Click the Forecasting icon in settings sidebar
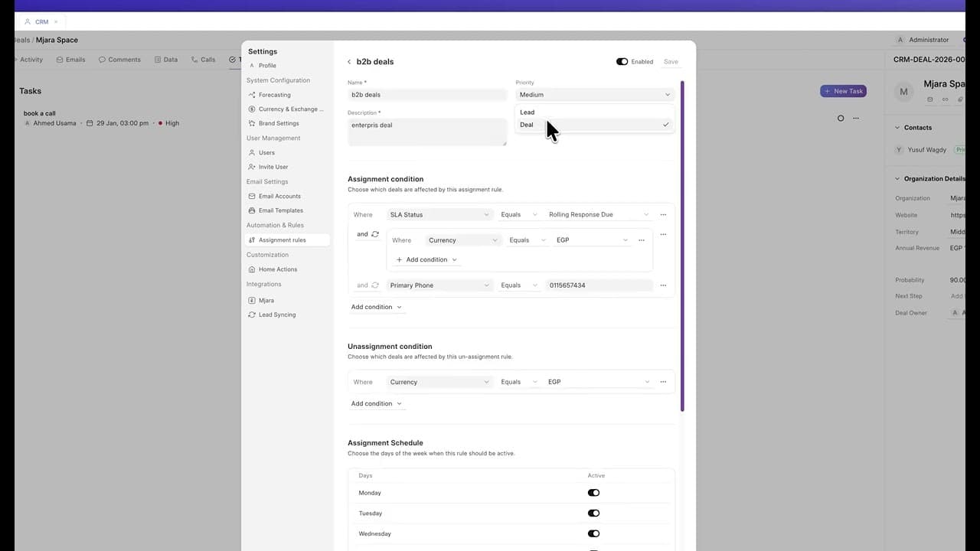Image resolution: width=980 pixels, height=551 pixels. coord(252,95)
